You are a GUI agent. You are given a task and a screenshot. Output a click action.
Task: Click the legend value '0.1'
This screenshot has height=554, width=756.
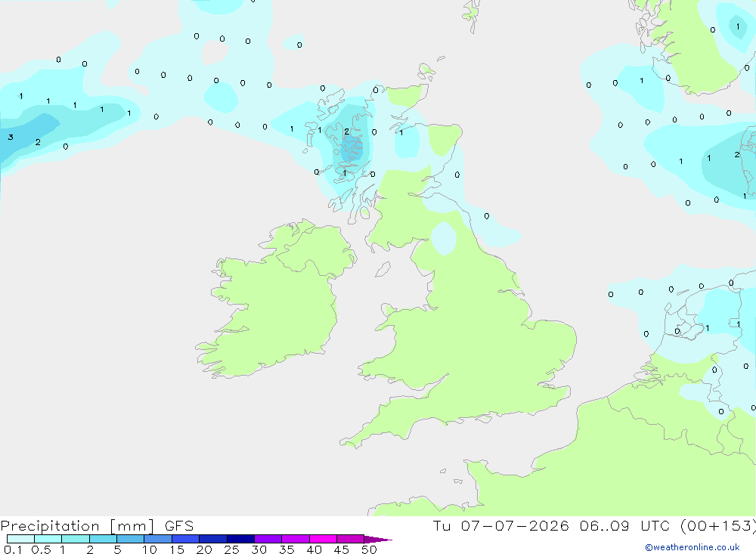[13, 549]
